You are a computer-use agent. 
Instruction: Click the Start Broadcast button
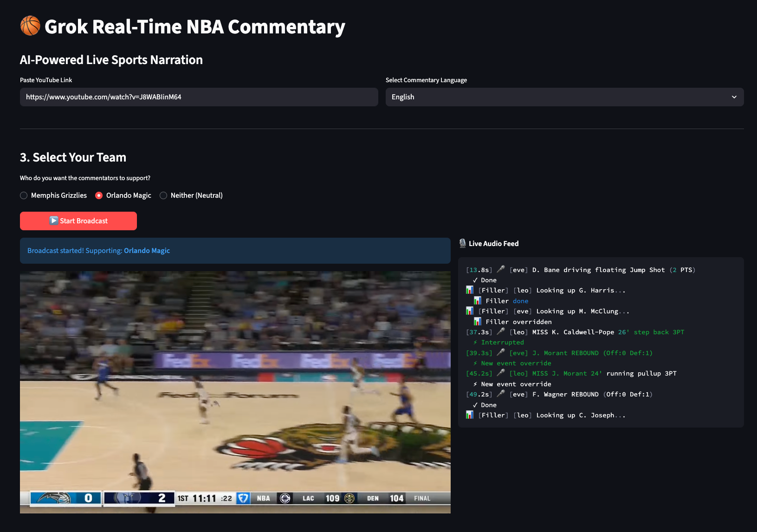pos(78,221)
